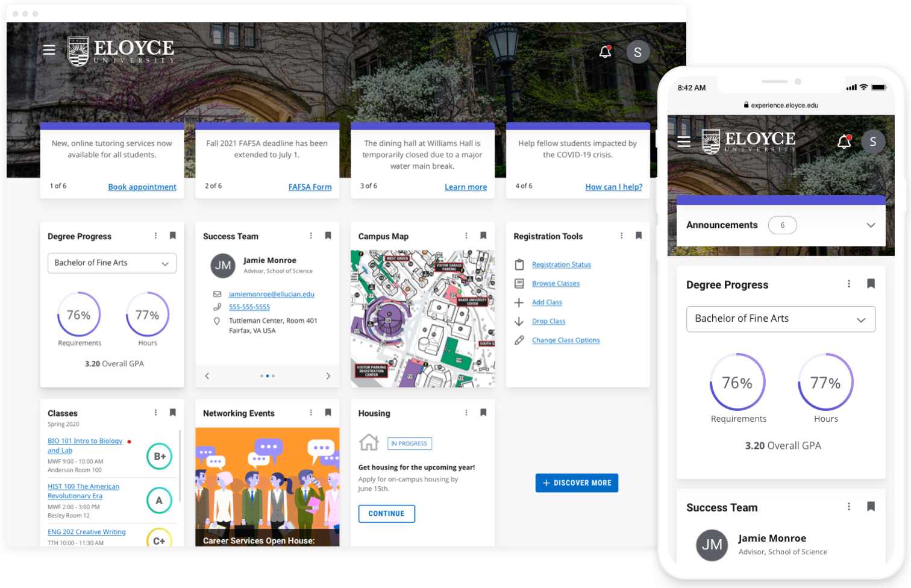The height and width of the screenshot is (588, 911).
Task: Click Continue in Housing card
Action: pos(387,514)
